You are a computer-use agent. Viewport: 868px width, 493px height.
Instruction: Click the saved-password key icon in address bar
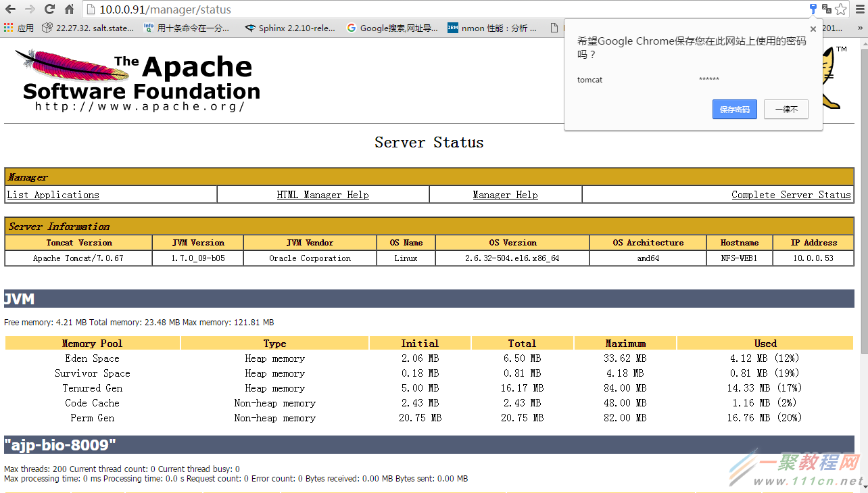813,9
